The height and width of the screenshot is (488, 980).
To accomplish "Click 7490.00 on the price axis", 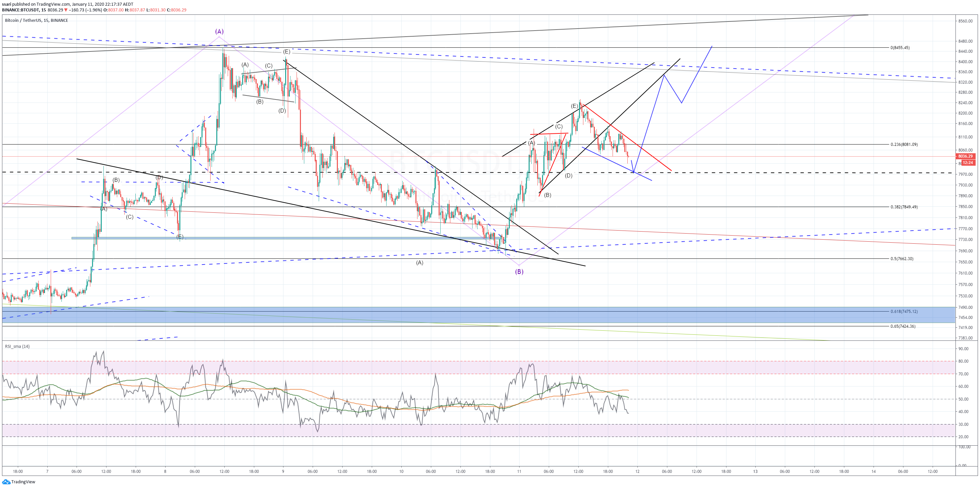I will (966, 307).
